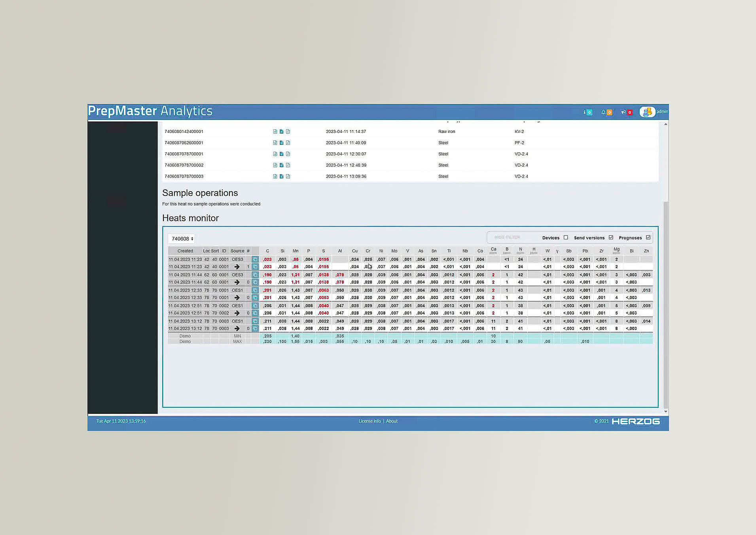Open first document icon for sample 7406080142400001
This screenshot has width=756, height=535.
click(x=275, y=132)
